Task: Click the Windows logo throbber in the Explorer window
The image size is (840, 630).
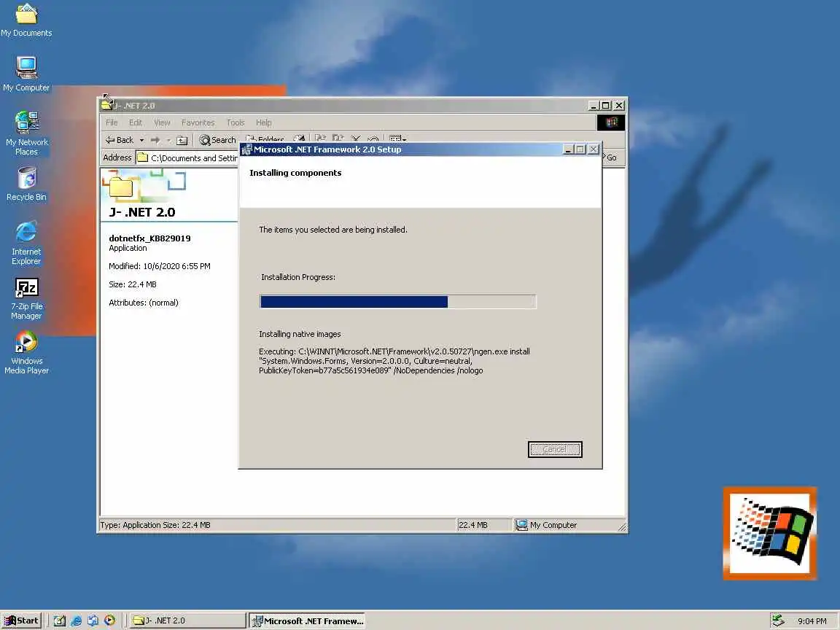Action: [x=611, y=122]
